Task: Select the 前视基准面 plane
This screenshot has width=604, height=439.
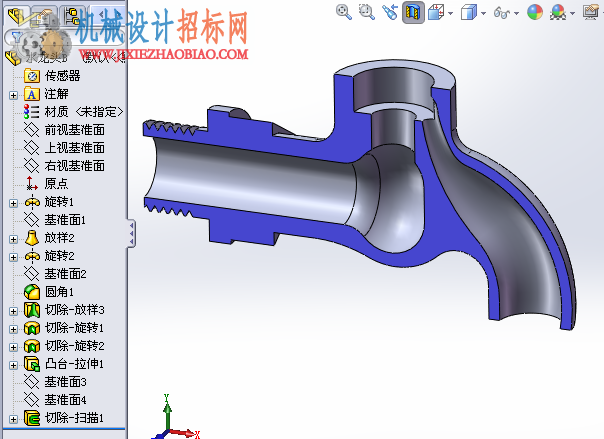Action: [64, 130]
